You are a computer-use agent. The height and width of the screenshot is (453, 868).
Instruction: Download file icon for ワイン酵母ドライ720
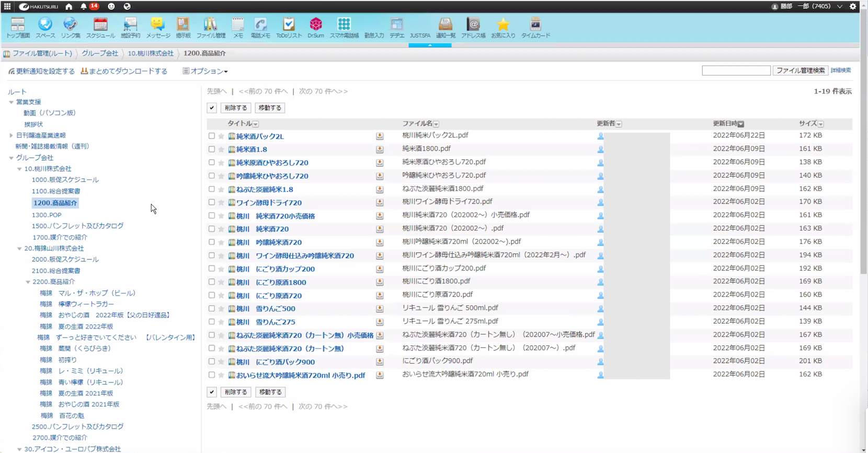click(x=380, y=203)
